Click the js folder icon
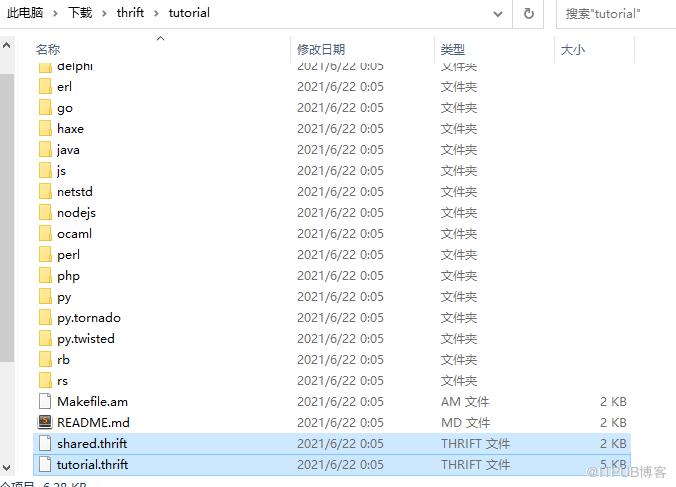 coord(45,171)
